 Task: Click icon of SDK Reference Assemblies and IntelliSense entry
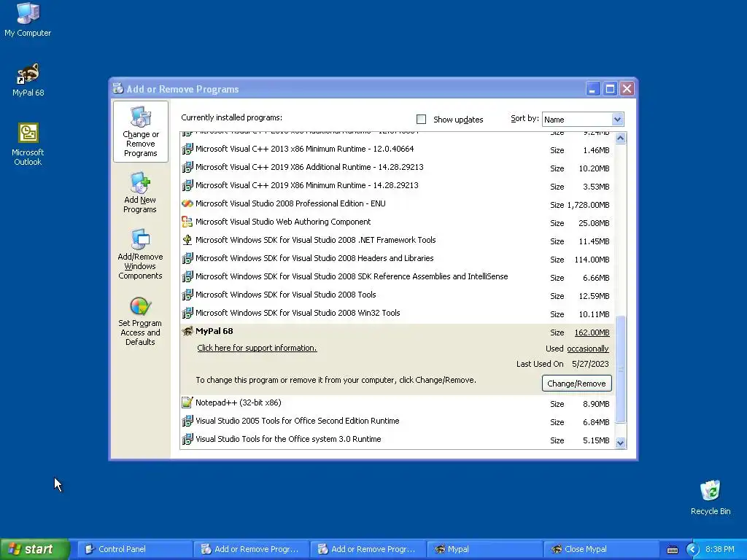click(187, 276)
